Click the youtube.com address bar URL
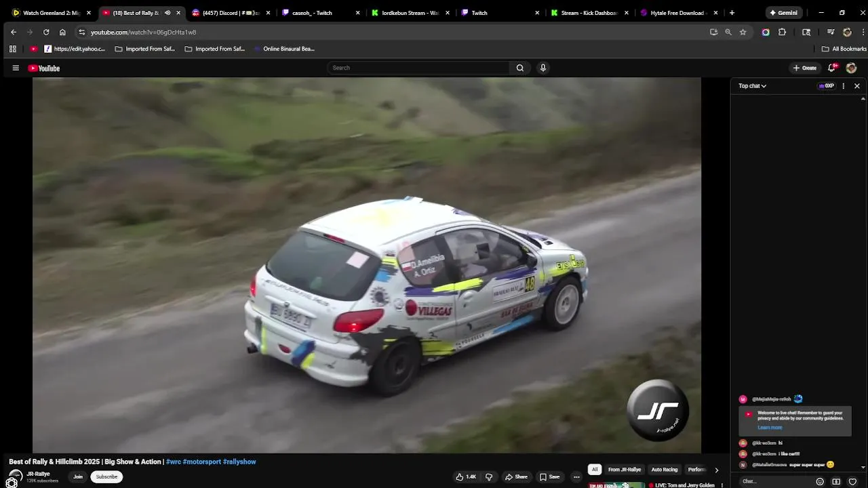The height and width of the screenshot is (488, 868). click(x=144, y=32)
